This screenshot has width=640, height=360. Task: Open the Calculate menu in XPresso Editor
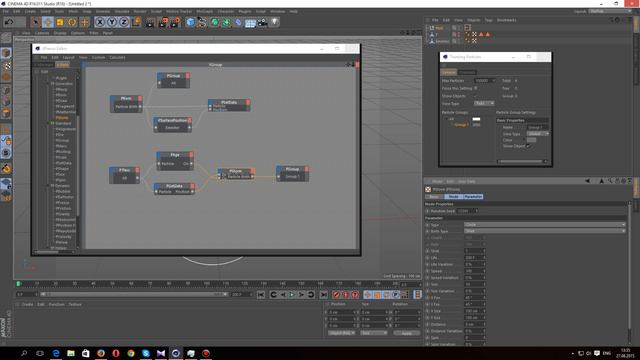(x=117, y=58)
